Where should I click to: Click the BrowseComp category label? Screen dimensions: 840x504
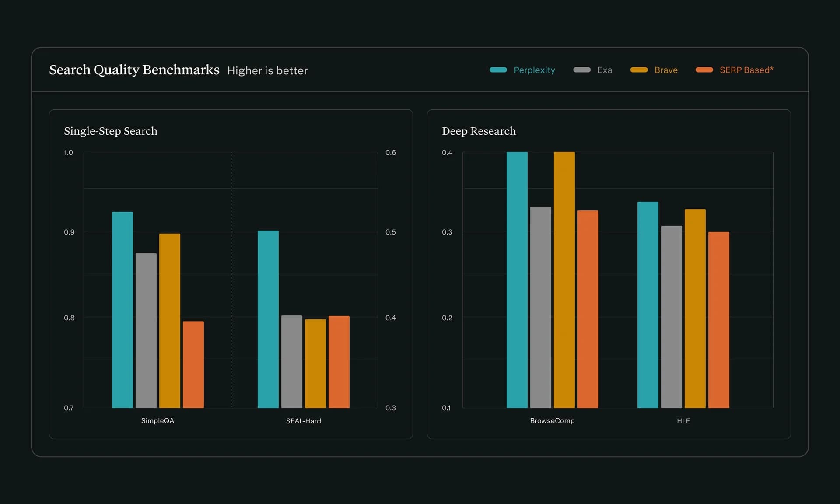[552, 420]
